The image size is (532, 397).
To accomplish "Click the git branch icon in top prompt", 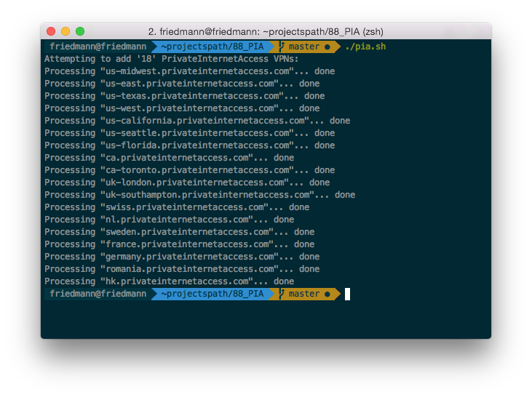I will point(281,47).
